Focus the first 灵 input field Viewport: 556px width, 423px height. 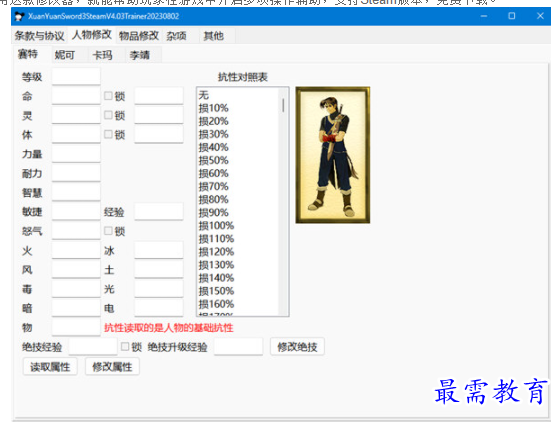tap(76, 115)
